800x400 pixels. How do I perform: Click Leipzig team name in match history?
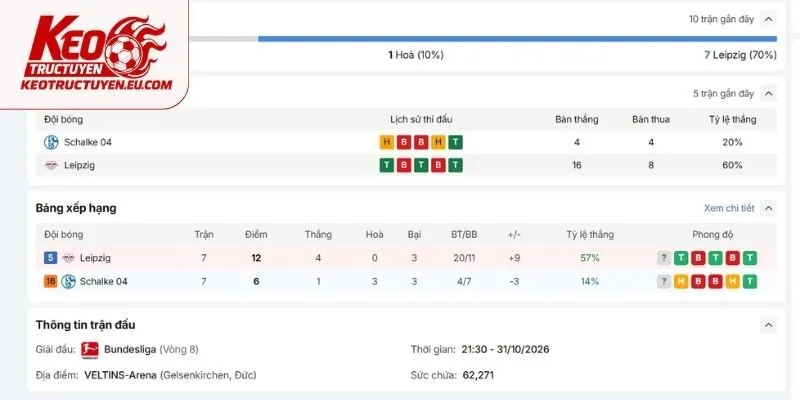point(79,165)
